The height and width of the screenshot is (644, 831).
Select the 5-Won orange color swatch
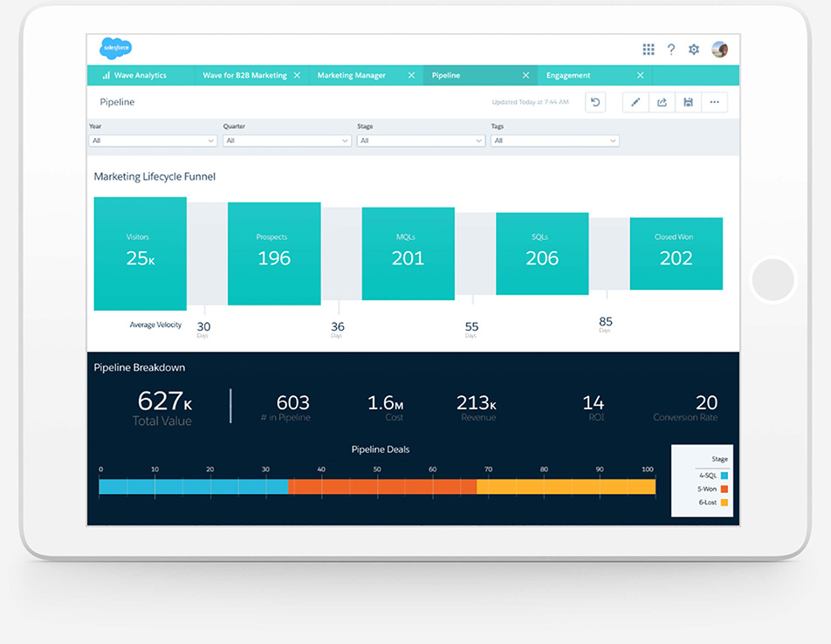(x=725, y=489)
